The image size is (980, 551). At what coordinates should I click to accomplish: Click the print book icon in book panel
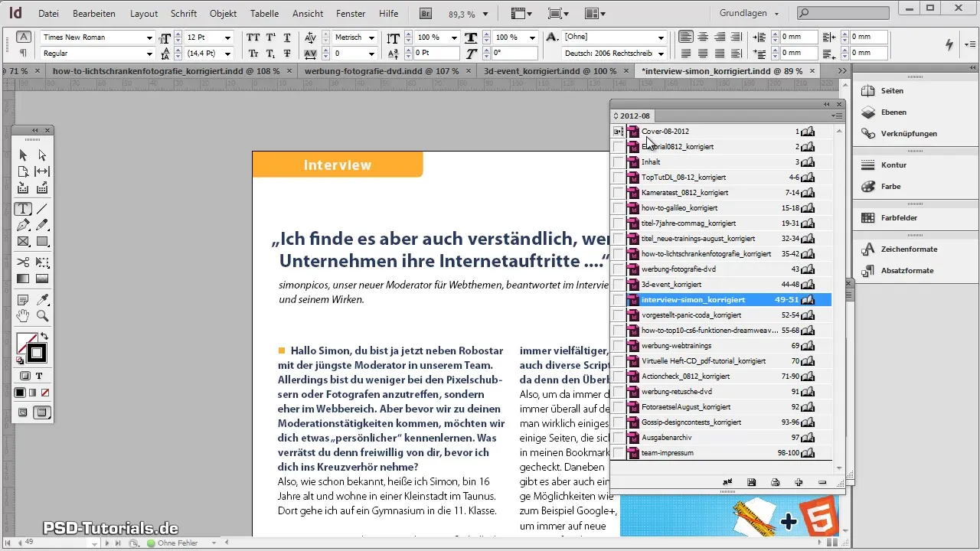[x=776, y=482]
